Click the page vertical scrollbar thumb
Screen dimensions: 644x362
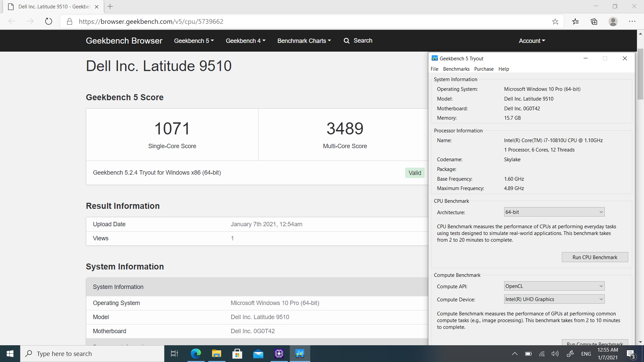pos(640,74)
